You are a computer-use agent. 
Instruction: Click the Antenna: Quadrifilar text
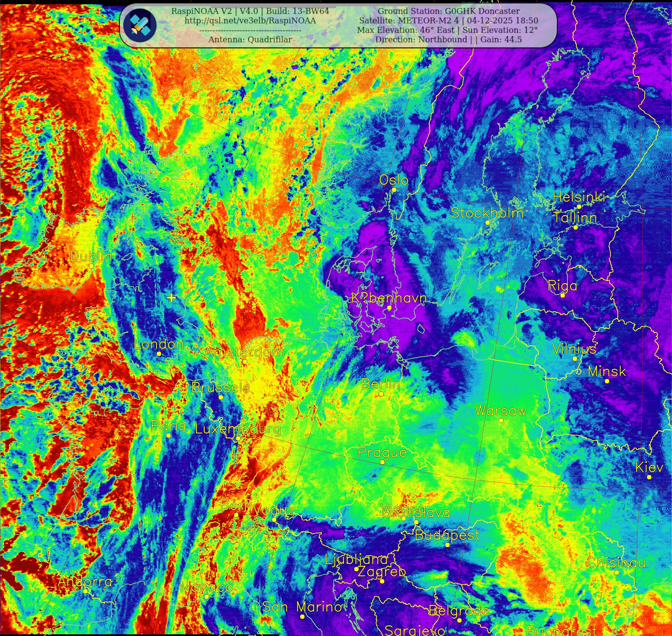(250, 40)
